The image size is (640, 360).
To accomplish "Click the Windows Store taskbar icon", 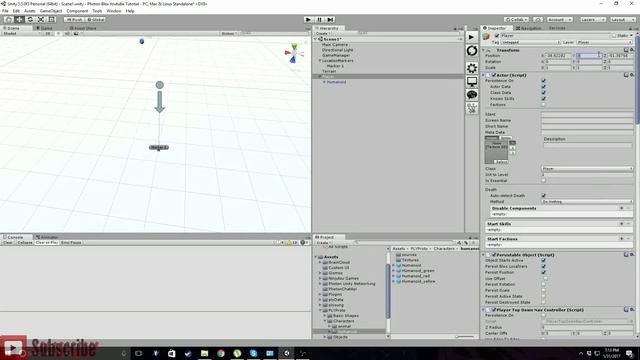I will point(172,353).
